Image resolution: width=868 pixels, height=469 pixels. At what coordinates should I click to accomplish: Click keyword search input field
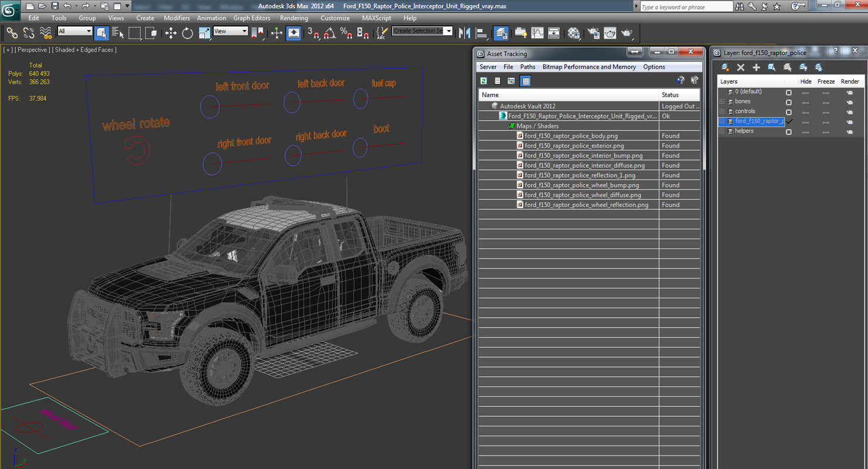(686, 6)
